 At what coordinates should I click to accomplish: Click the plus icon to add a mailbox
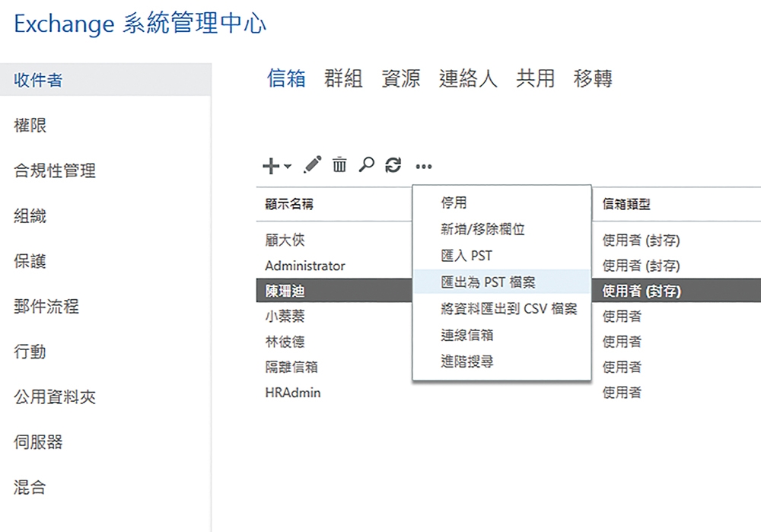[x=271, y=166]
